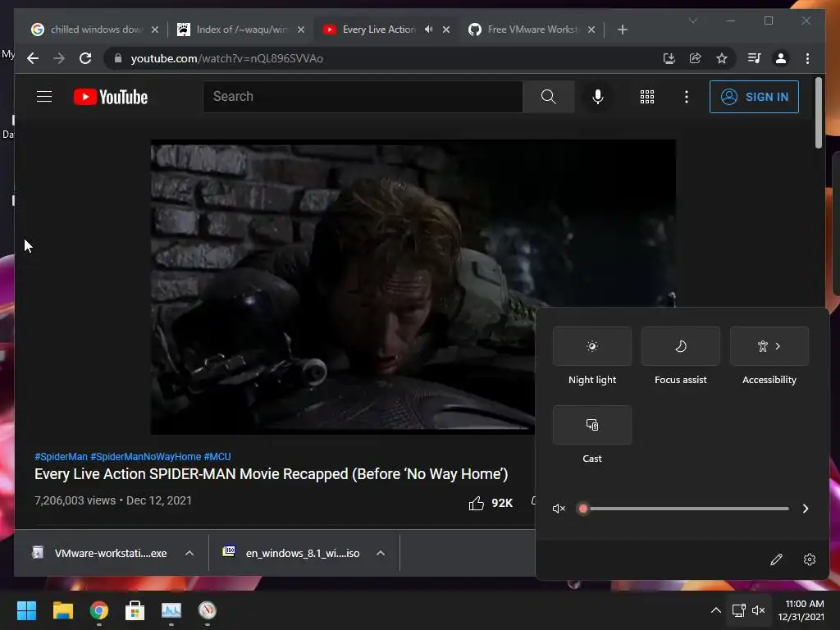Bookmark this page with the star icon
This screenshot has height=630, width=840.
722,58
